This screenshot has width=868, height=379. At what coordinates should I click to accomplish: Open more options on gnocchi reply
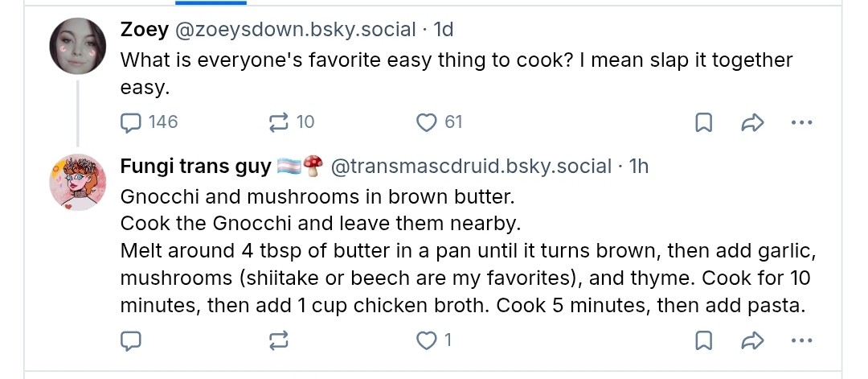click(801, 340)
